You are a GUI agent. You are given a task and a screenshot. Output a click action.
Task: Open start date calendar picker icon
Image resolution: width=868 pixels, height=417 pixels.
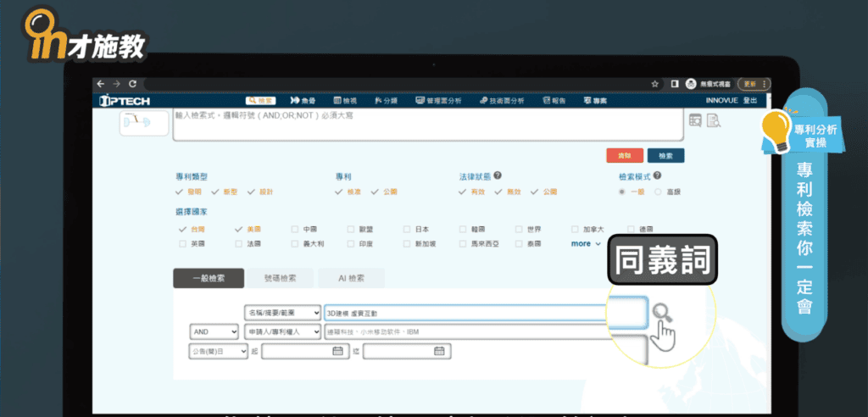coord(337,351)
